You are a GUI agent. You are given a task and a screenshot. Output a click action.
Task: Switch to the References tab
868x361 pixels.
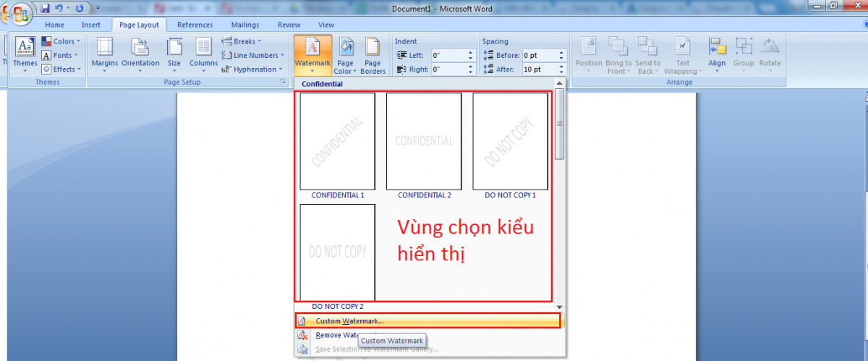(x=195, y=25)
